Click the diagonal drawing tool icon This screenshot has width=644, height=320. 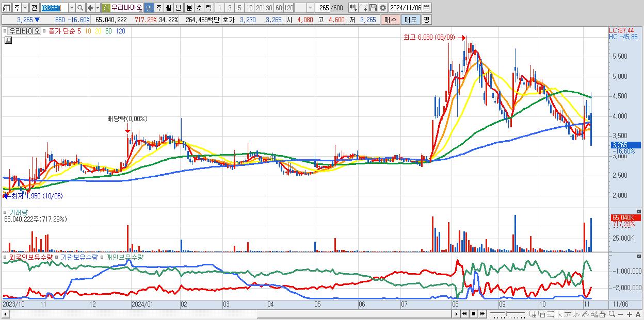(586, 314)
